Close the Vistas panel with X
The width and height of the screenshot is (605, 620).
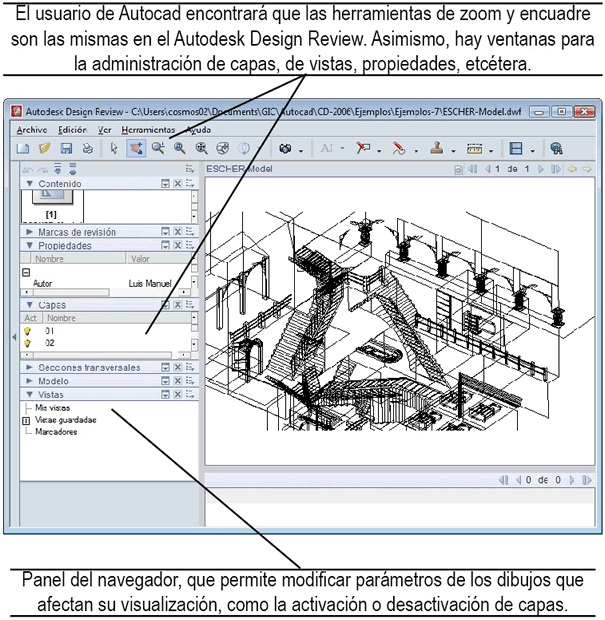(x=178, y=394)
